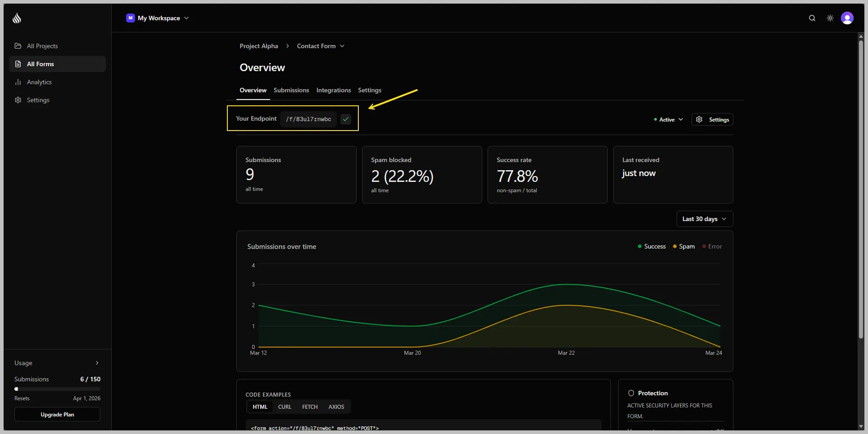Open All Projects from the sidebar

pyautogui.click(x=42, y=45)
